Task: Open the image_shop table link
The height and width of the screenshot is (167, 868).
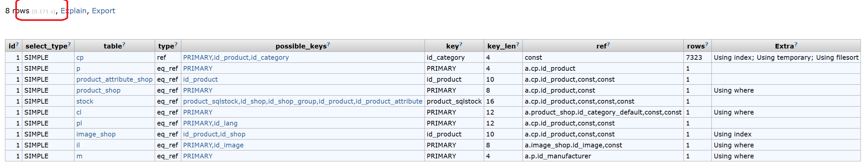Action: pyautogui.click(x=96, y=134)
